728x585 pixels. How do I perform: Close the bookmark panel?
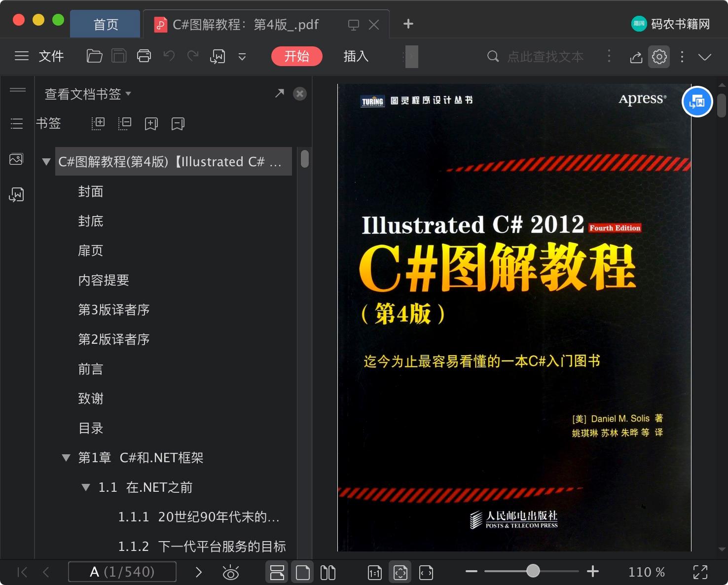(x=300, y=94)
